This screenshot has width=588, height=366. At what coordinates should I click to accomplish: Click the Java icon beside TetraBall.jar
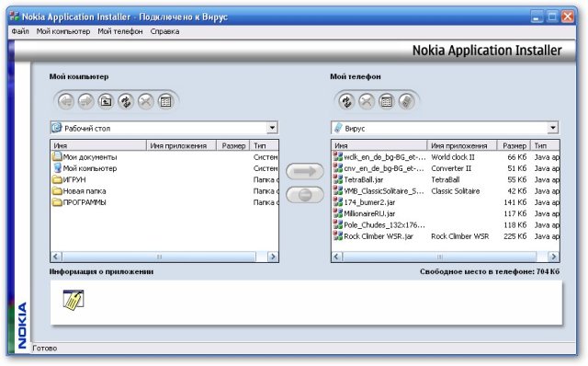(338, 179)
